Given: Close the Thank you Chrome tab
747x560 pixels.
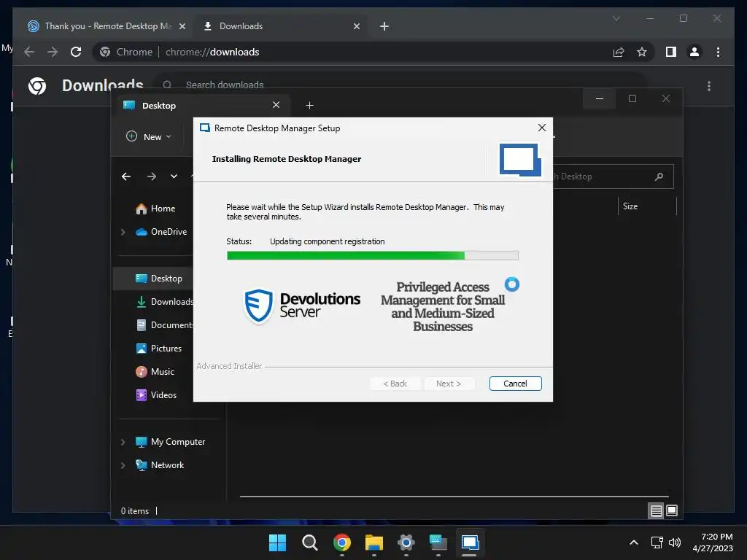Looking at the screenshot, I should pos(182,26).
